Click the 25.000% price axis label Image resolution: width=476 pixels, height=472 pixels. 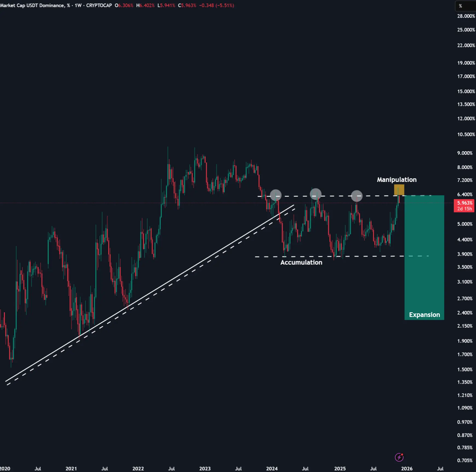[x=466, y=30]
